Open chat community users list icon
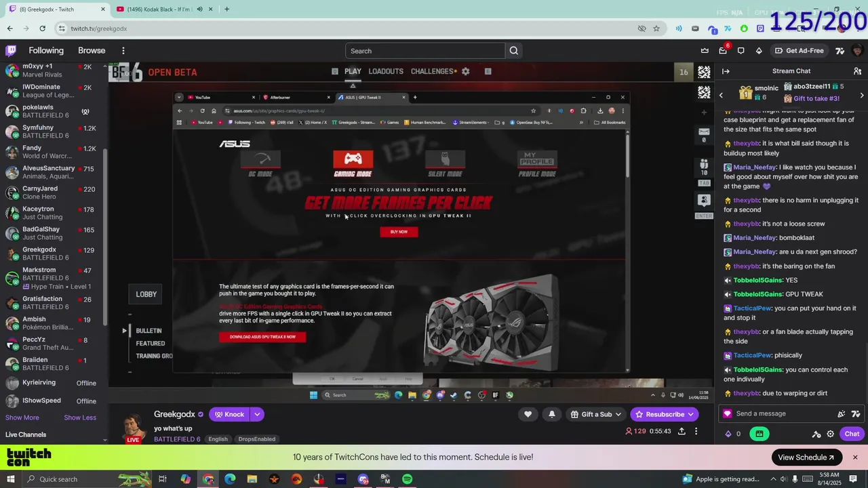The width and height of the screenshot is (868, 488). point(857,71)
